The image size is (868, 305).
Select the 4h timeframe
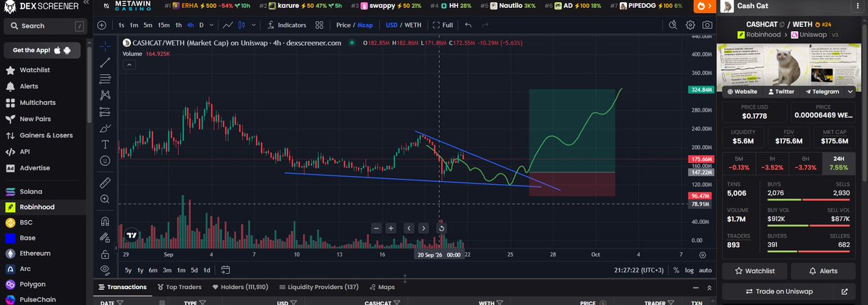tap(190, 25)
